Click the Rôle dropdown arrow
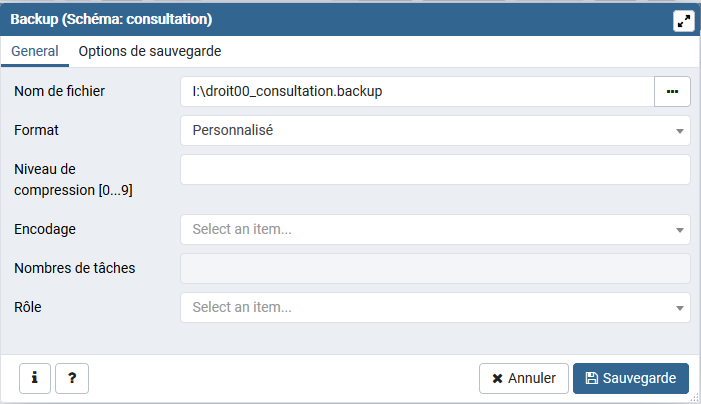This screenshot has width=701, height=404. [680, 308]
